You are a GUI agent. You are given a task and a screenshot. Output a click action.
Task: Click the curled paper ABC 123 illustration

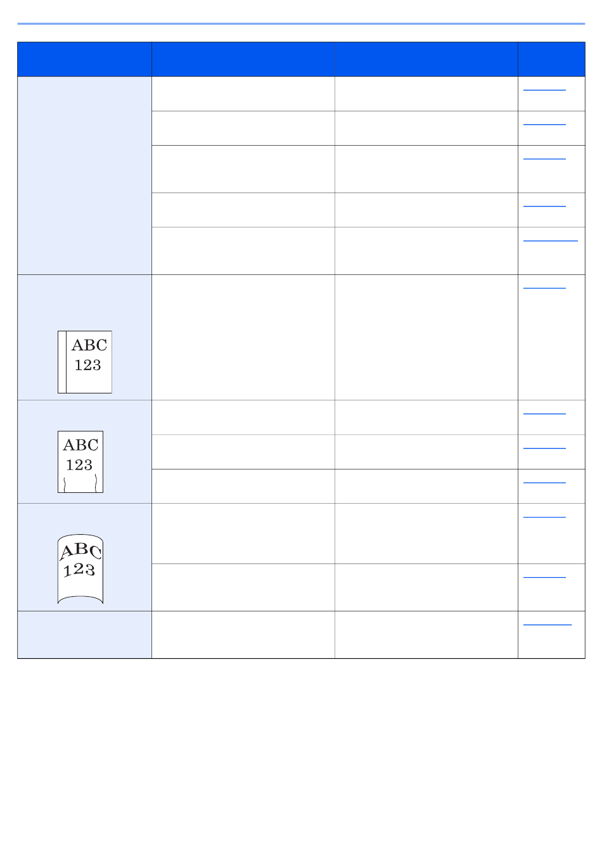[x=80, y=569]
